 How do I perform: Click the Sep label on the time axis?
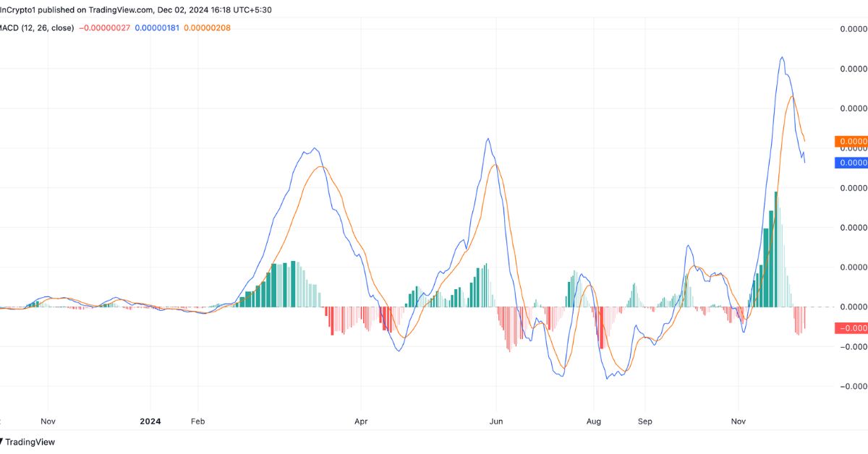(645, 421)
